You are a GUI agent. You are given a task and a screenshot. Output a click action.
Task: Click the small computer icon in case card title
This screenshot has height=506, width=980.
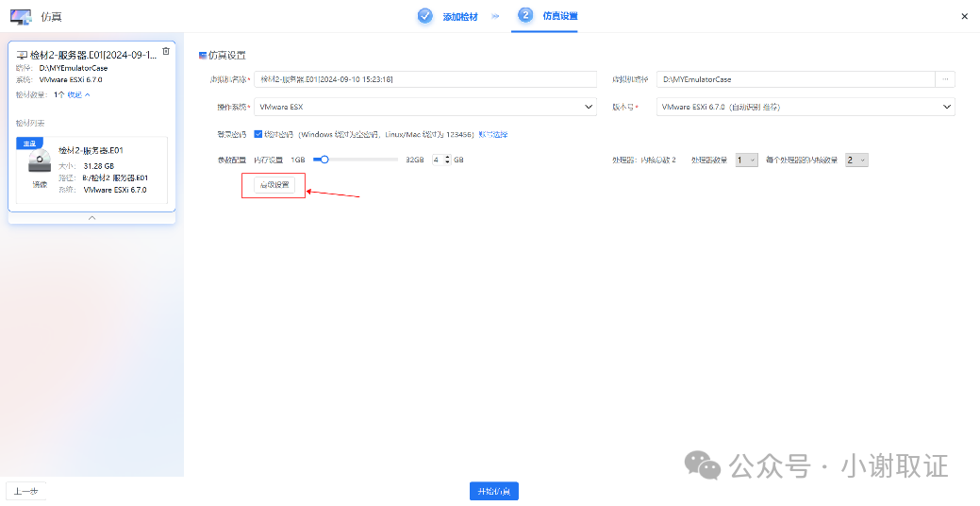(x=22, y=56)
